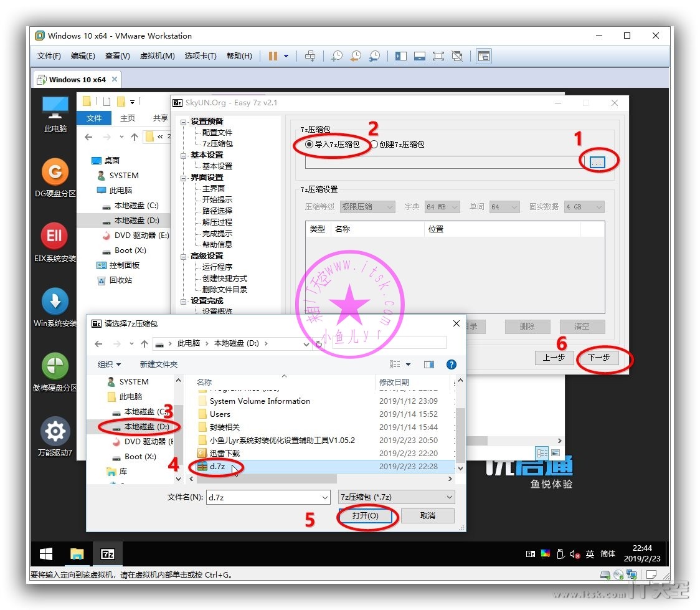Open the 固实数据 4 GB dropdown
Viewport: 700px width, 610px height.
(x=584, y=207)
